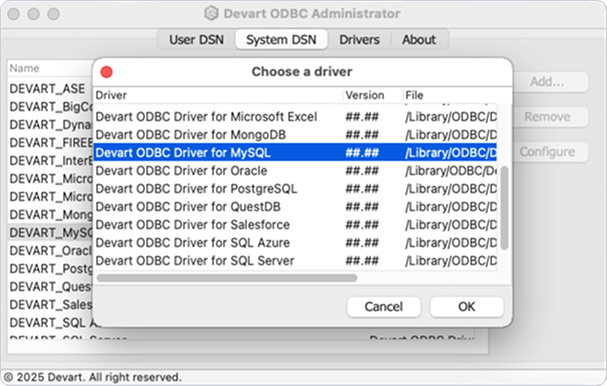Image resolution: width=607 pixels, height=386 pixels.
Task: Open the Drivers tab
Action: 359,39
